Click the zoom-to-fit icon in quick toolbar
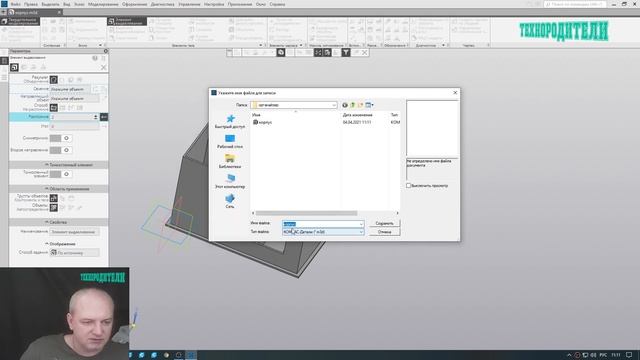The width and height of the screenshot is (640, 360). coord(318,52)
